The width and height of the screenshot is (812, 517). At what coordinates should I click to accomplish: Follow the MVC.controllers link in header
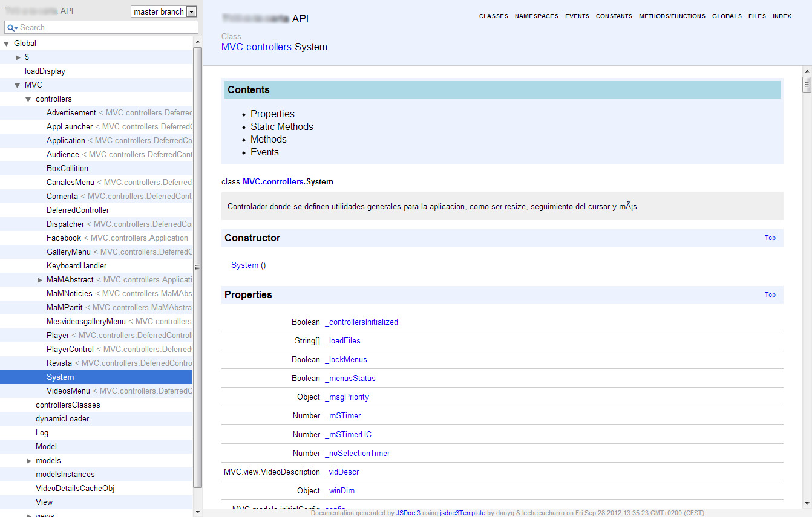coord(257,47)
